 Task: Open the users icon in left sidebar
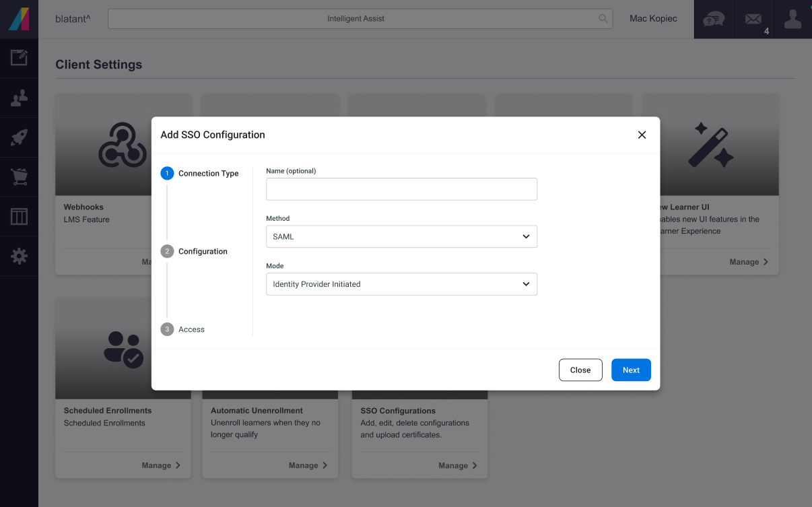[19, 98]
